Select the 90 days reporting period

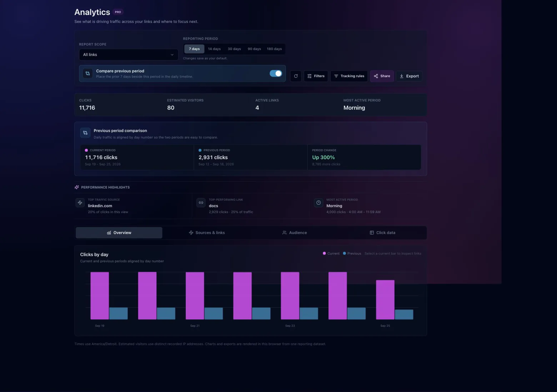[x=254, y=49]
